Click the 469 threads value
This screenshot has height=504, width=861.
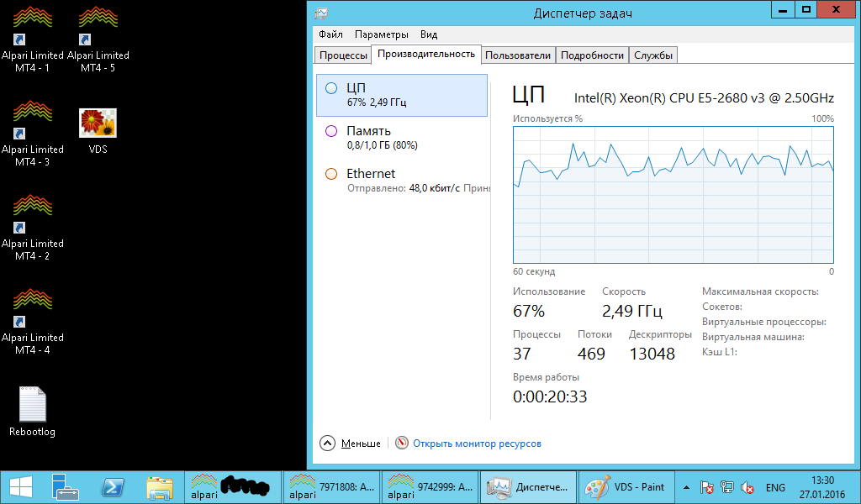[x=591, y=354]
